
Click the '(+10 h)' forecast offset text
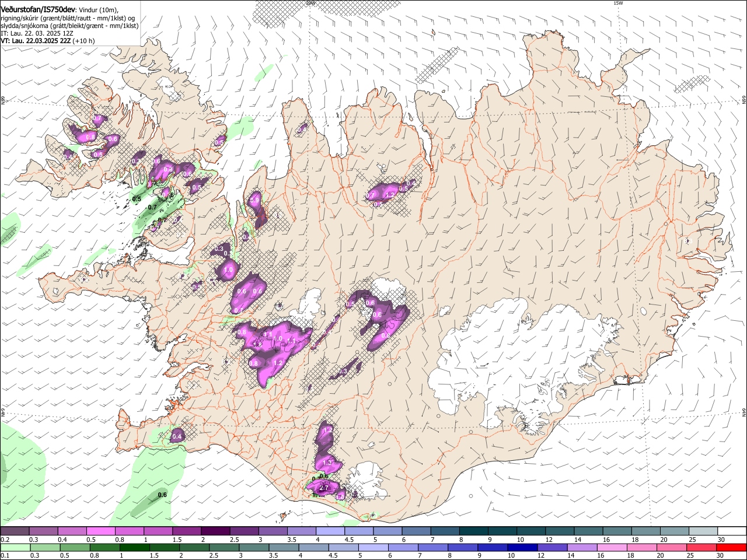coord(84,41)
